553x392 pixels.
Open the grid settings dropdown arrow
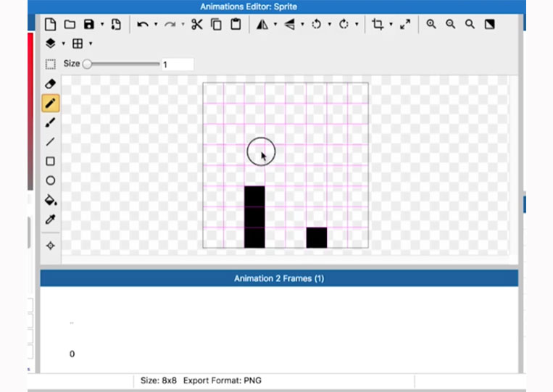[x=91, y=43]
